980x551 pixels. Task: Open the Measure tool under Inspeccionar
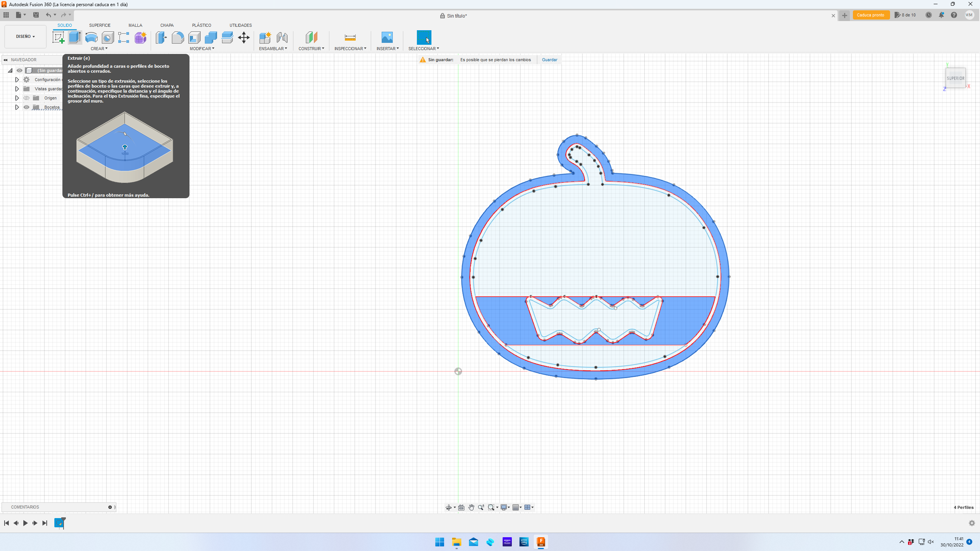(350, 37)
